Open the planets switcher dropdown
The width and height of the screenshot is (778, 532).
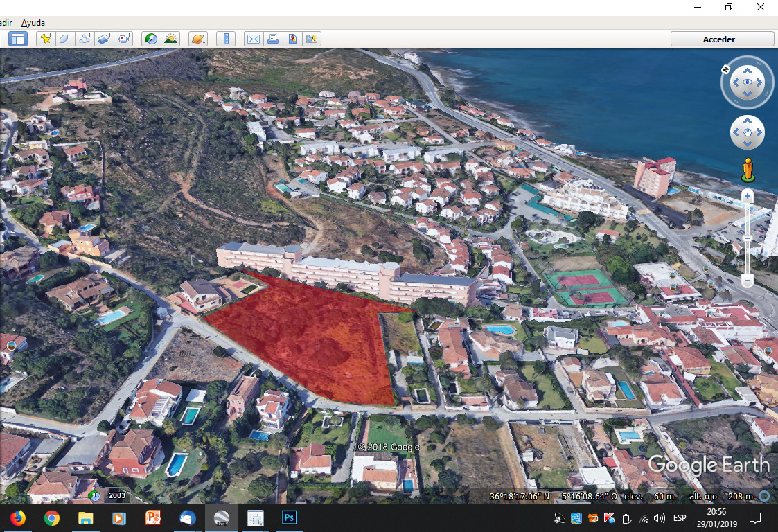pos(198,39)
